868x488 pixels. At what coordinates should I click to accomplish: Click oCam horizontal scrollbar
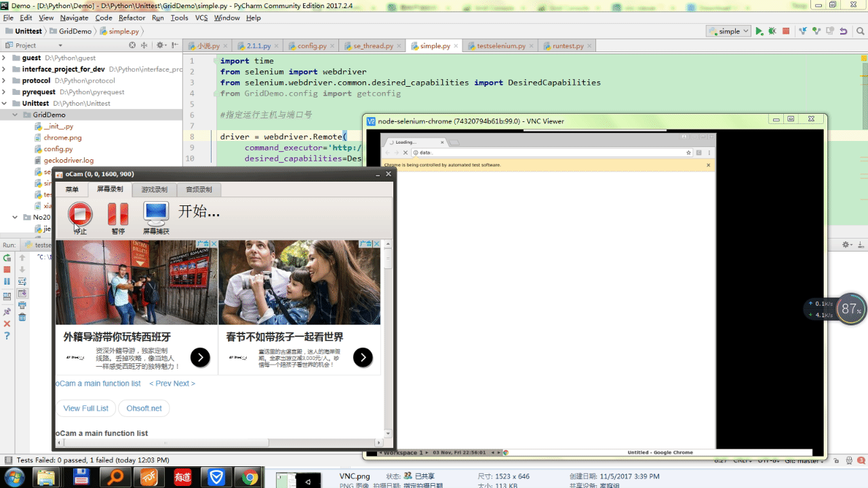pyautogui.click(x=165, y=443)
